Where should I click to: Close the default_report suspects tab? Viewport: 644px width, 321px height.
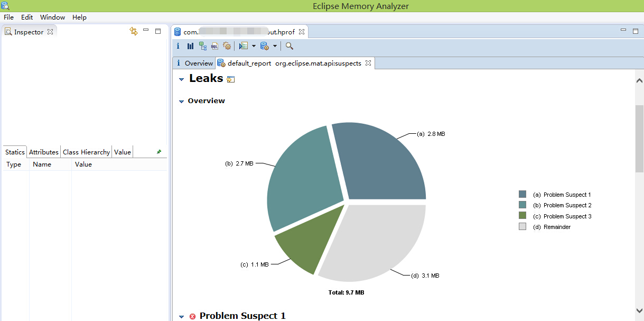[368, 63]
